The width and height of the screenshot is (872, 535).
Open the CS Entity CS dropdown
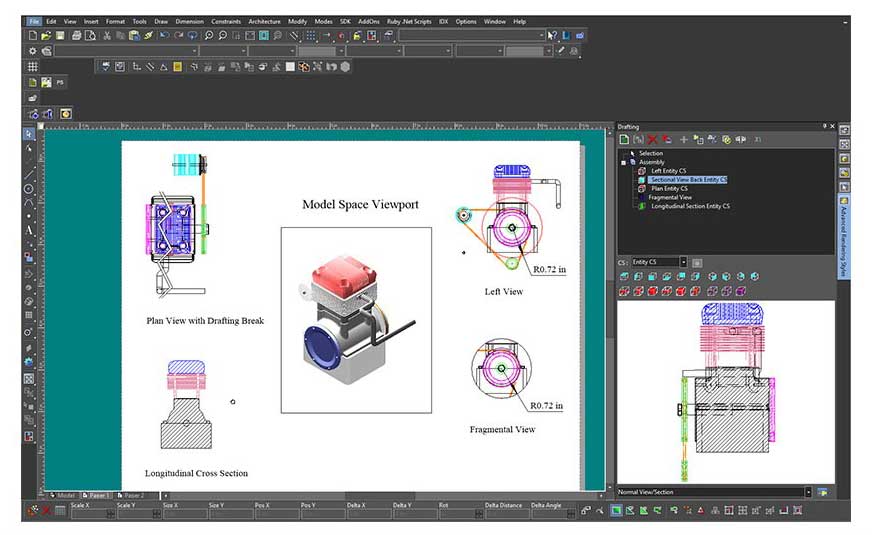click(683, 262)
